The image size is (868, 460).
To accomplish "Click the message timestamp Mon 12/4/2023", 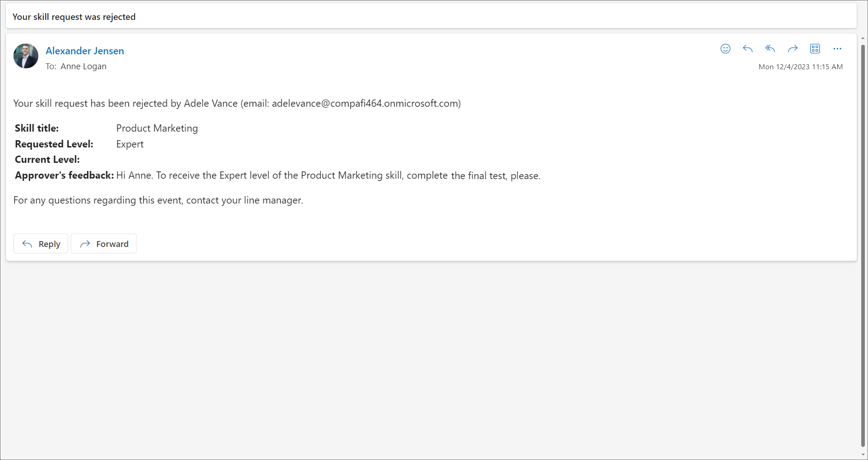I will pyautogui.click(x=800, y=67).
